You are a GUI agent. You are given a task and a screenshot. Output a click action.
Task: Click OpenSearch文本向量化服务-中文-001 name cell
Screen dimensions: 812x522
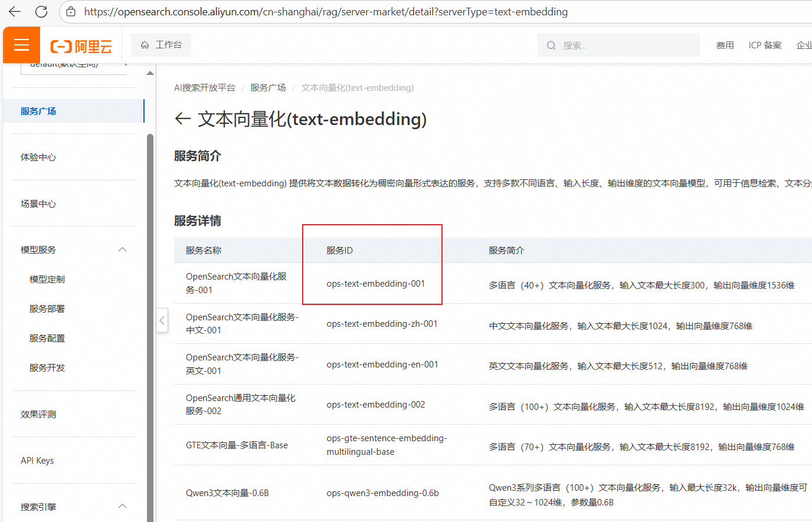coord(242,324)
